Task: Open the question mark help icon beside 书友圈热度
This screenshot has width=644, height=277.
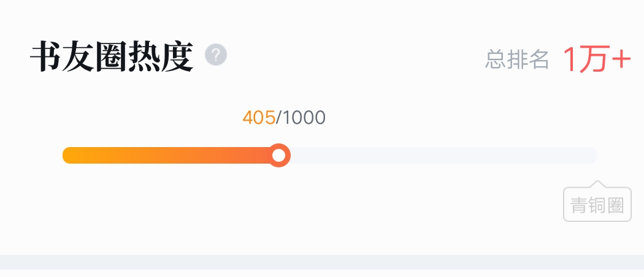Action: point(216,54)
